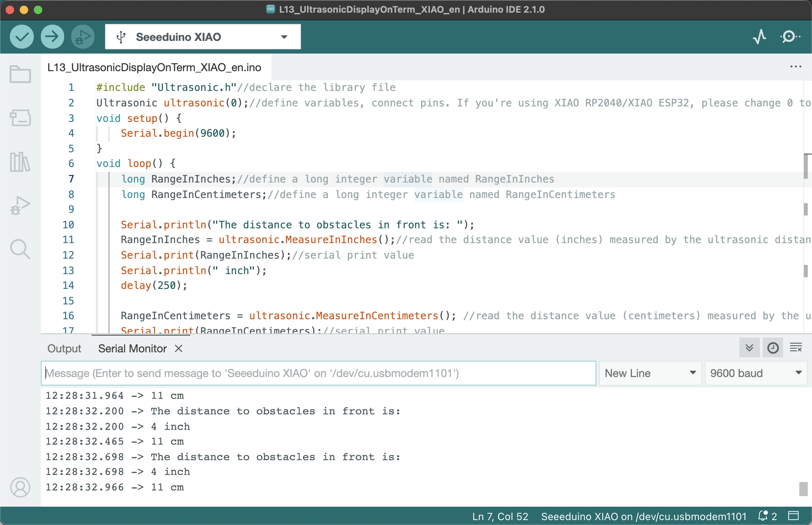The image size is (812, 525).
Task: Open Serial Monitor magnifier icon in toolbar
Action: [x=790, y=37]
